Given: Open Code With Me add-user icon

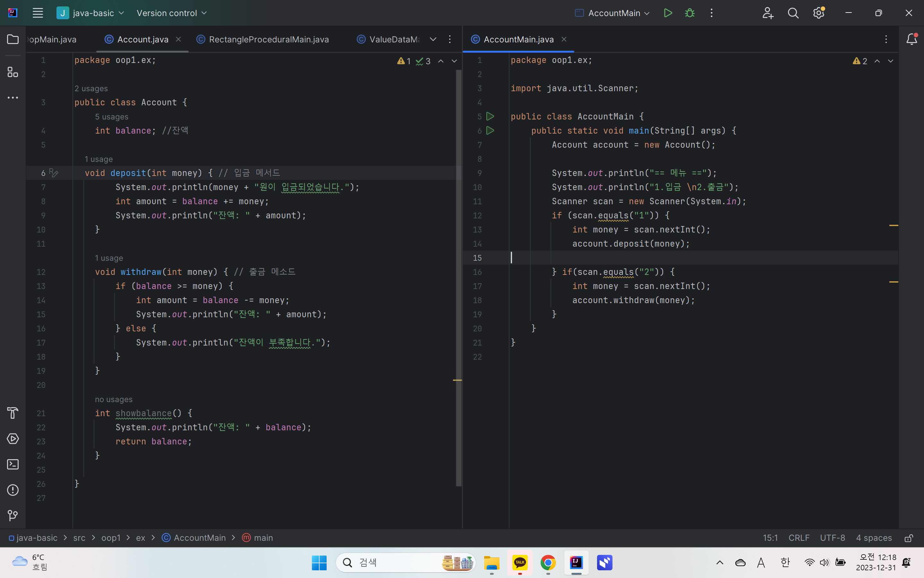Looking at the screenshot, I should [767, 13].
